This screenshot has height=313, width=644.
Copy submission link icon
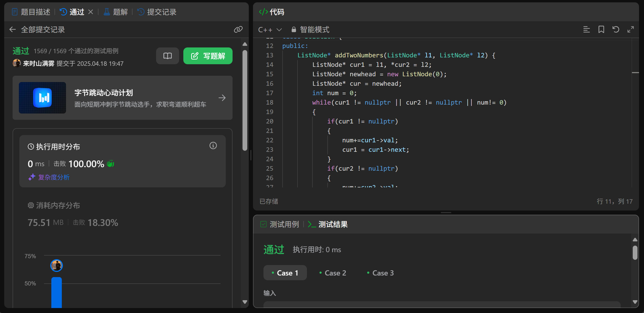238,29
